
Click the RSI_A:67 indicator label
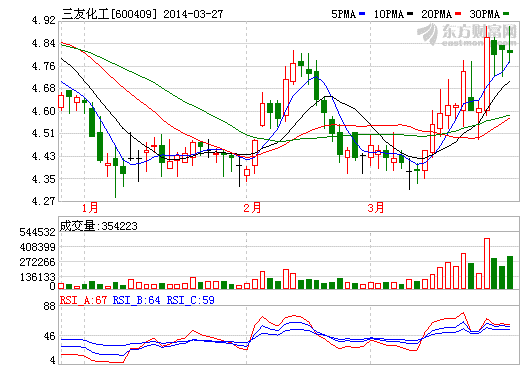point(83,300)
